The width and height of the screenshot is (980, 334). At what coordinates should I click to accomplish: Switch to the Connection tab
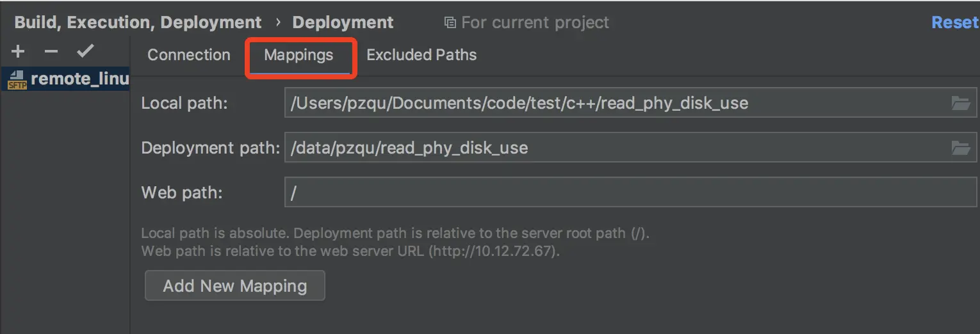pos(189,55)
